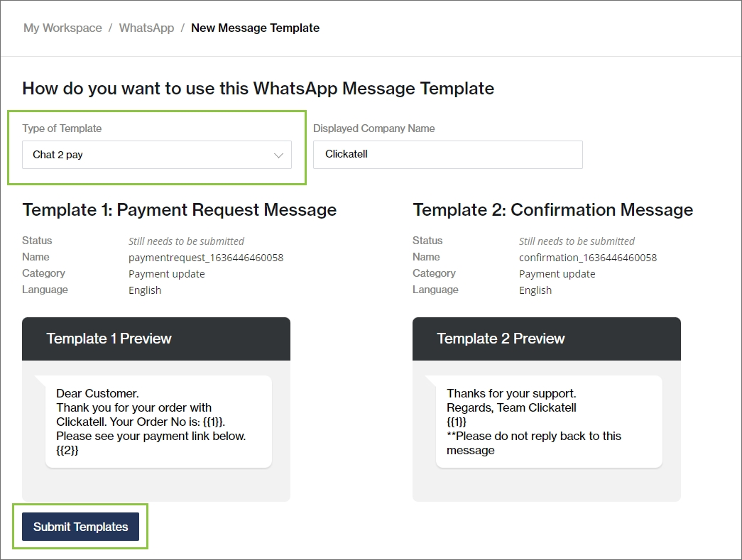The height and width of the screenshot is (560, 742).
Task: Click the paymentrequest_1636446460058 template name
Action: pyautogui.click(x=205, y=257)
